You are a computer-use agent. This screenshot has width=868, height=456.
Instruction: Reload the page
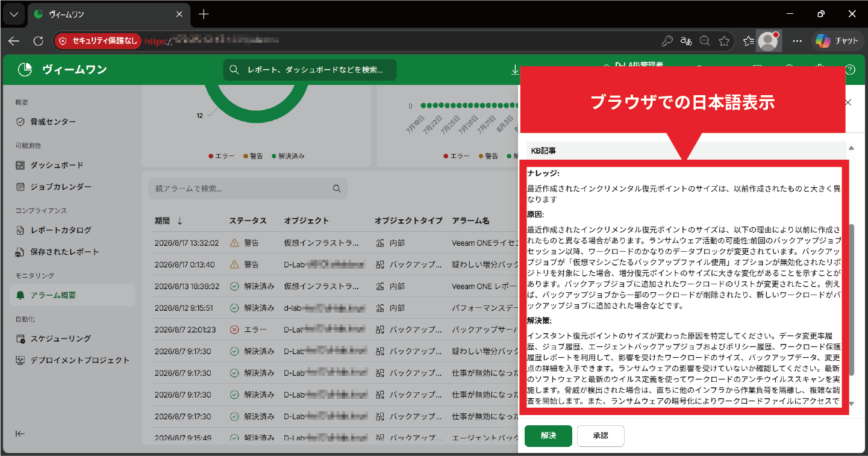pyautogui.click(x=38, y=41)
